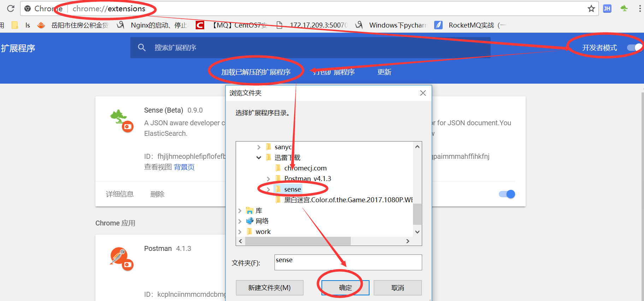
Task: Click the Chrome 应用 section heading
Action: tap(115, 223)
